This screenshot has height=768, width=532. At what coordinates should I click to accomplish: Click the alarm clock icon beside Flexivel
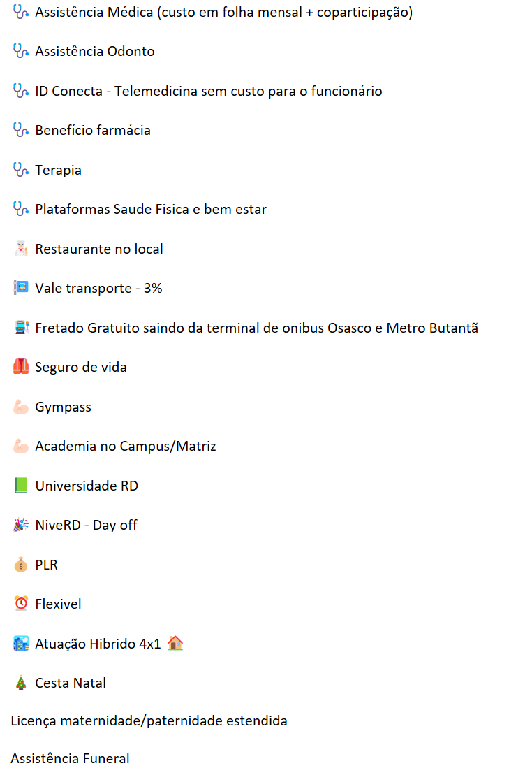pyautogui.click(x=21, y=604)
